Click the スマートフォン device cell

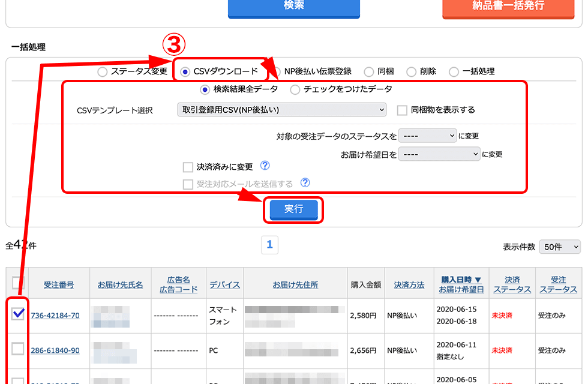click(223, 316)
